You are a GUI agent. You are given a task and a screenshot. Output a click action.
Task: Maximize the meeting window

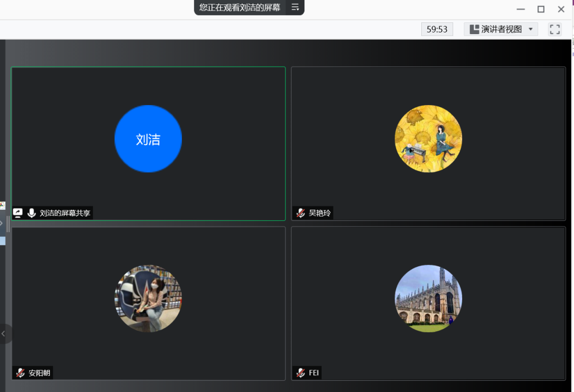541,9
